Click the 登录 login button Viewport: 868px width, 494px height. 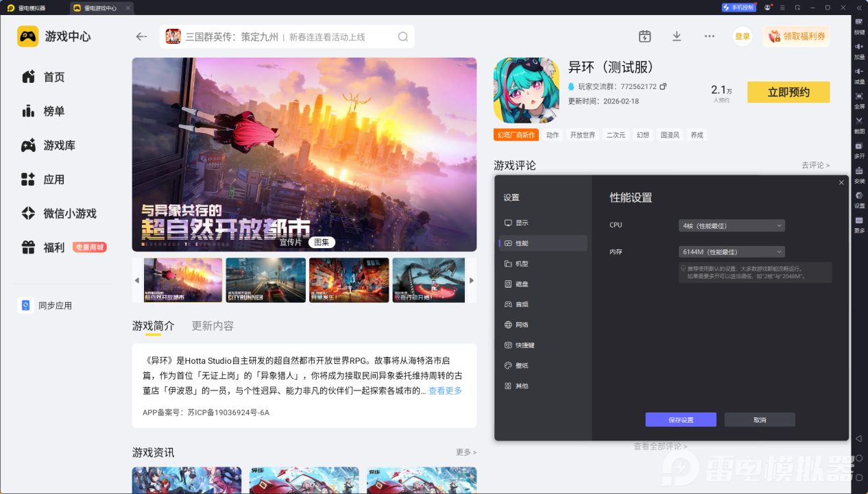coord(743,36)
